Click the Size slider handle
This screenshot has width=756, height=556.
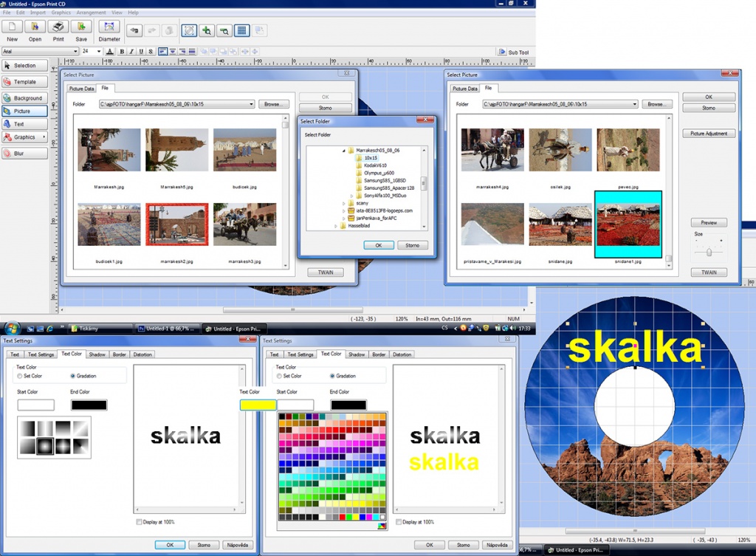(709, 253)
